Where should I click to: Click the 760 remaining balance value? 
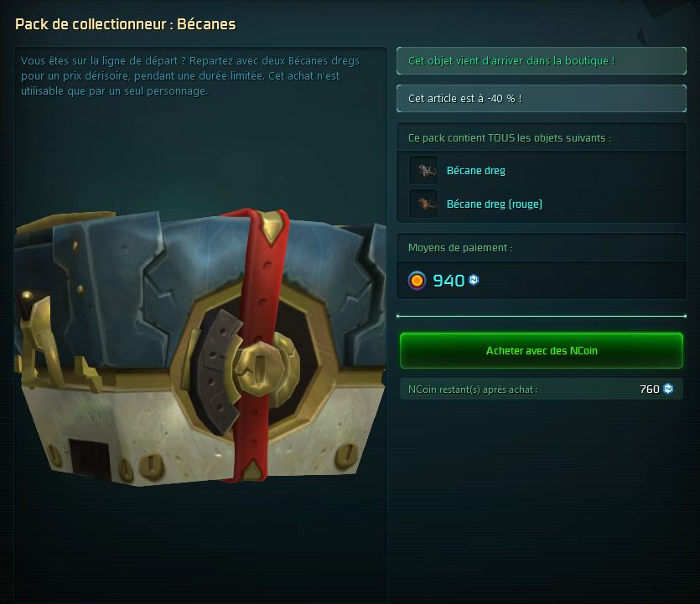[x=650, y=389]
